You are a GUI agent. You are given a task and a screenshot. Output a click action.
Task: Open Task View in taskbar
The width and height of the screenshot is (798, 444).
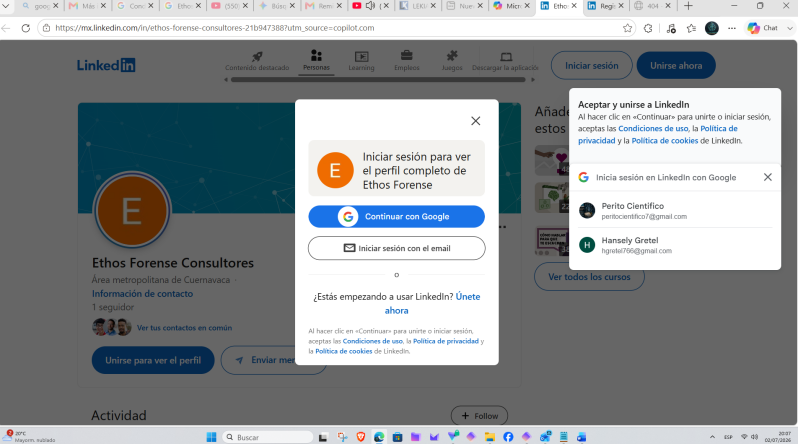[x=323, y=437]
